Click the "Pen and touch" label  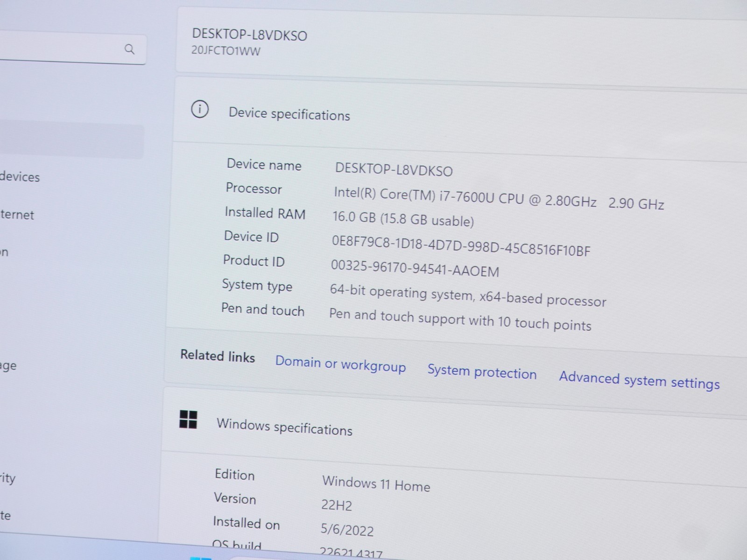tap(263, 309)
